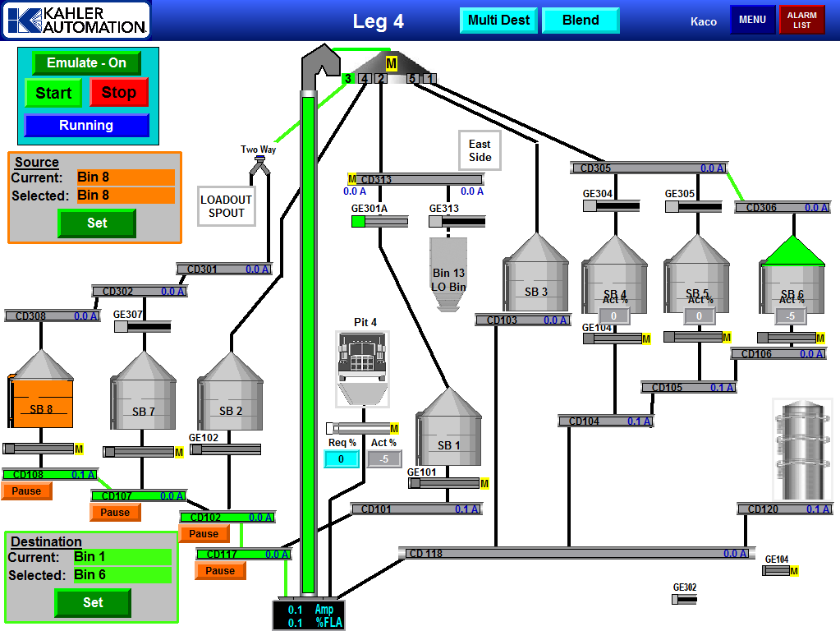This screenshot has width=840, height=631.
Task: Click the Destination Selected Bin 6 field
Action: coord(122,574)
